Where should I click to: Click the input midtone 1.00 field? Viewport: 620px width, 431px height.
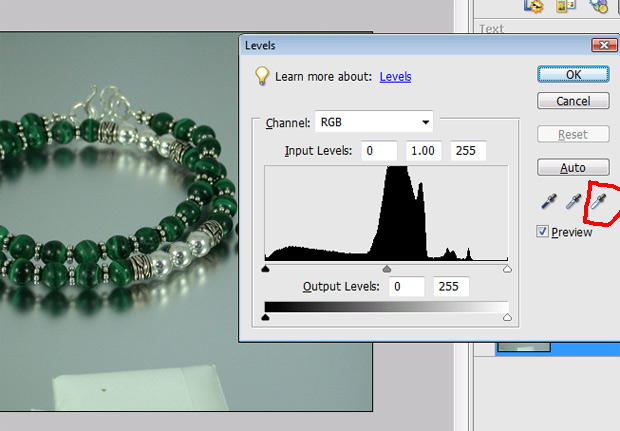click(423, 151)
